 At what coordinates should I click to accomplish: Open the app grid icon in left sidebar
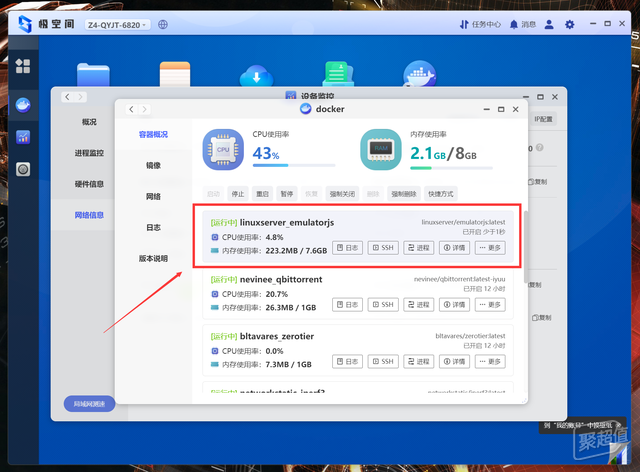(23, 66)
